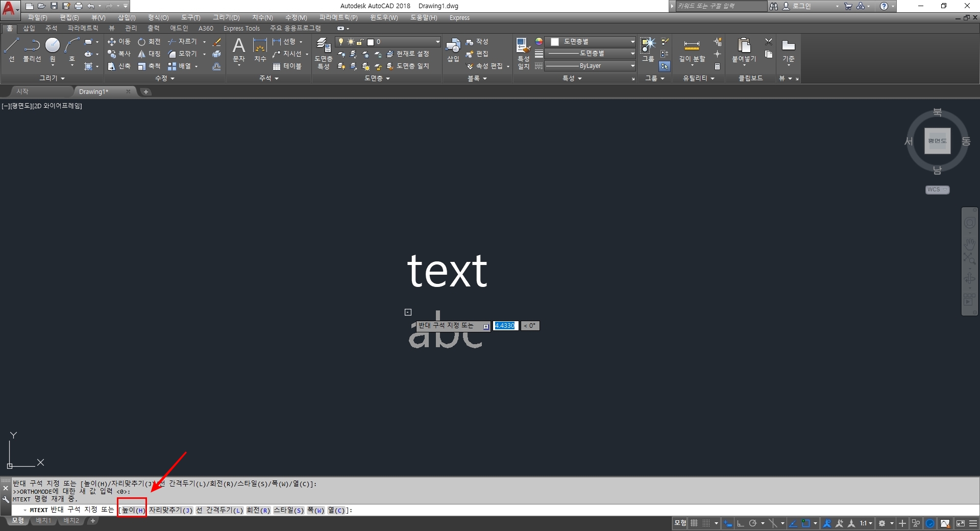This screenshot has height=531, width=980.
Task: Click the Text (문자) annotation tool
Action: pyautogui.click(x=239, y=50)
